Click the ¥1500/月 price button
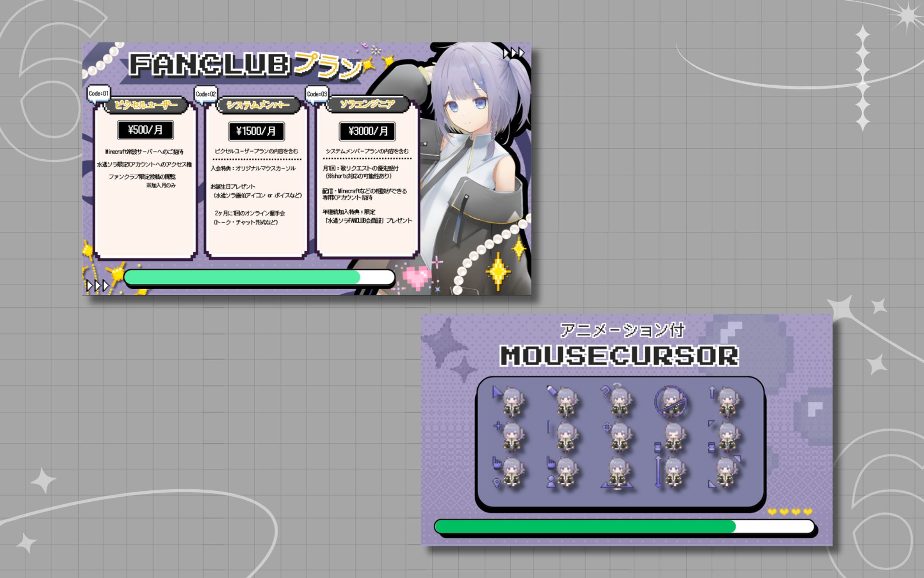 (x=256, y=131)
